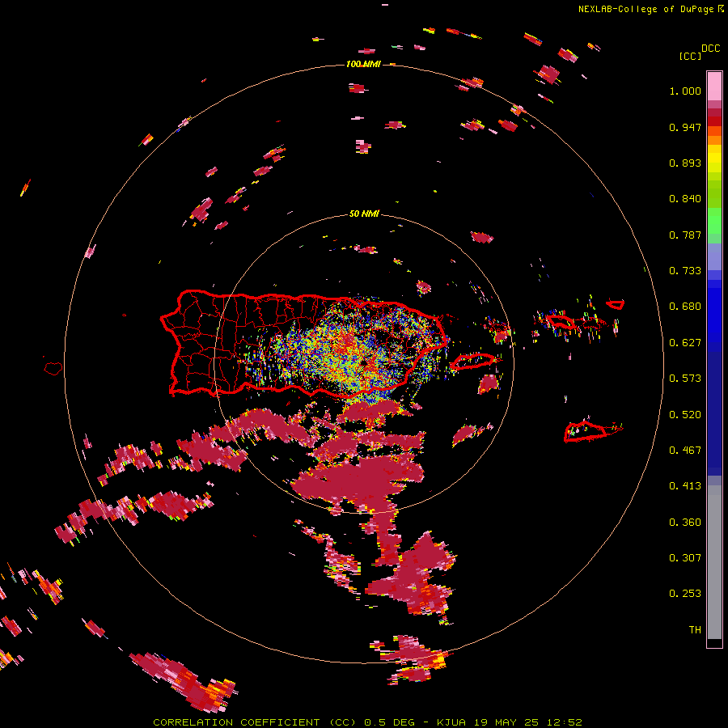Select the 0.467 scale value

pos(685,451)
